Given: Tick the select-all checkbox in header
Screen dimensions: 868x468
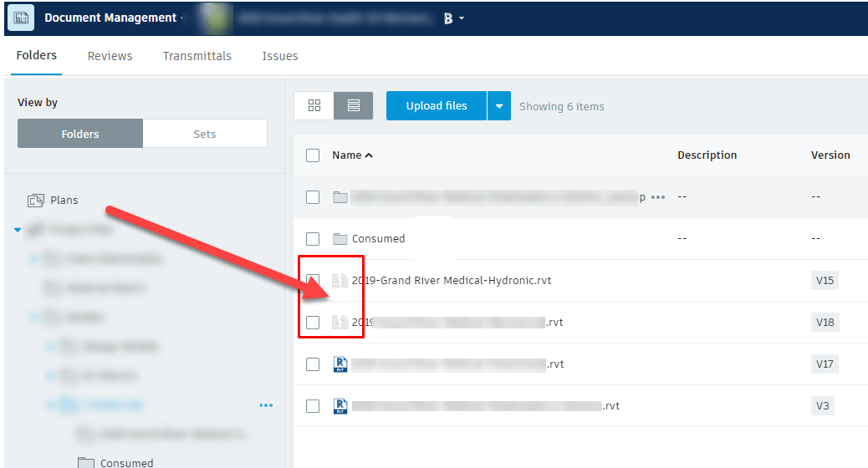Looking at the screenshot, I should [x=313, y=155].
